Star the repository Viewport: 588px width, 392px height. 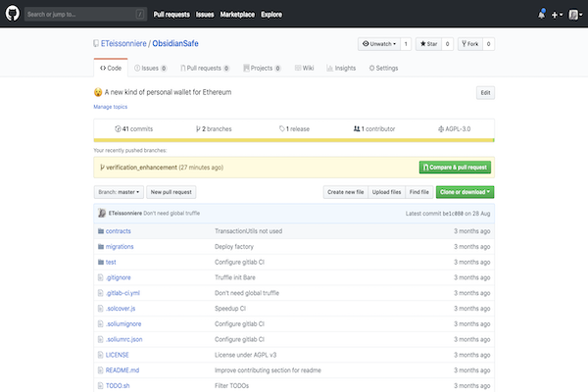[428, 44]
